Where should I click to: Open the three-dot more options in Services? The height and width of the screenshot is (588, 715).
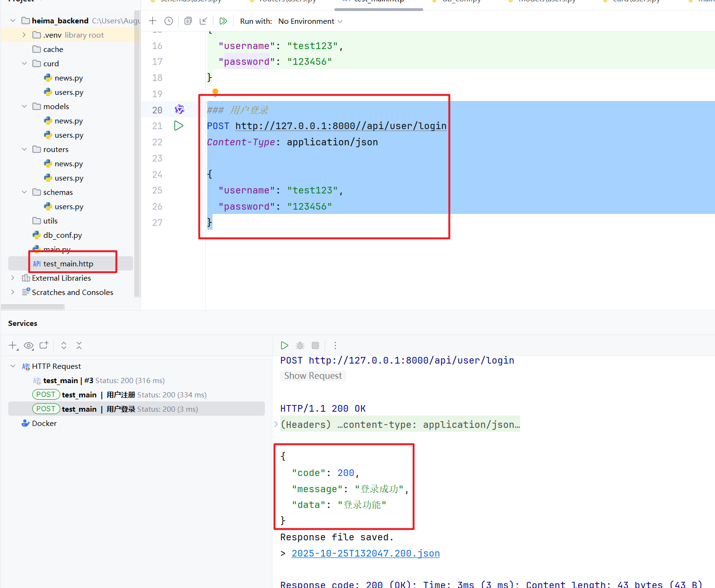coord(335,345)
